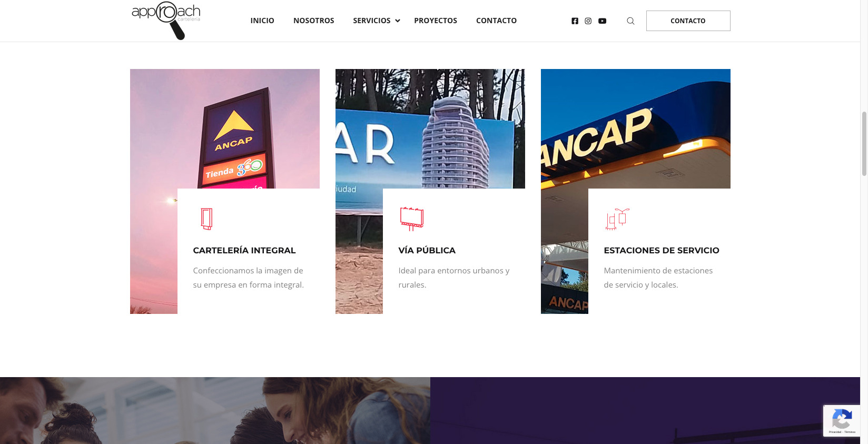868x444 pixels.
Task: Open the Inicio menu item
Action: 262,21
